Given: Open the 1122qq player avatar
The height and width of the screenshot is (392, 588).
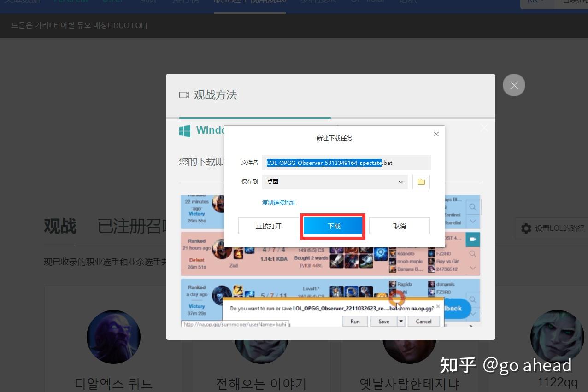Looking at the screenshot, I should [x=557, y=337].
